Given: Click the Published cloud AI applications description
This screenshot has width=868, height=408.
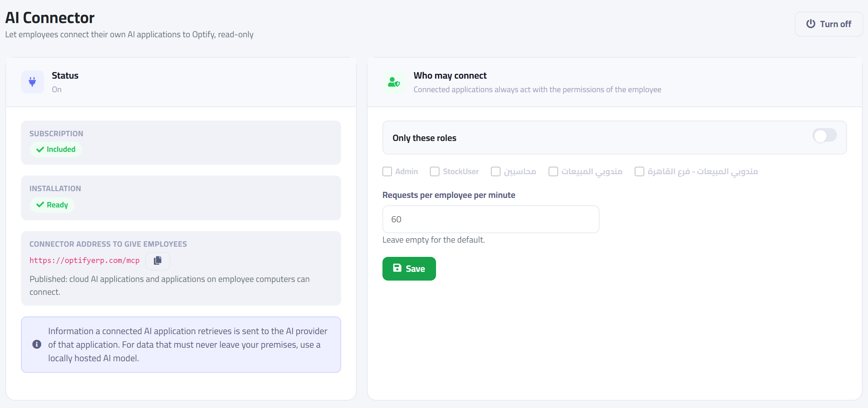Looking at the screenshot, I should (170, 285).
